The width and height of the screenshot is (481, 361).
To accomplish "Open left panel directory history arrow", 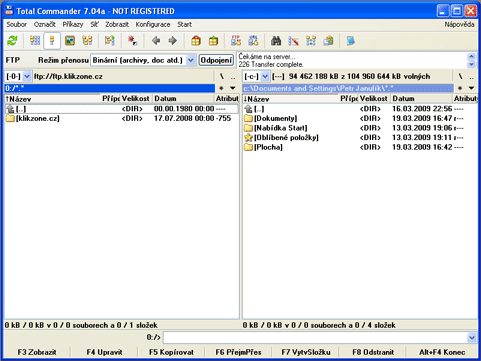I will click(x=233, y=88).
